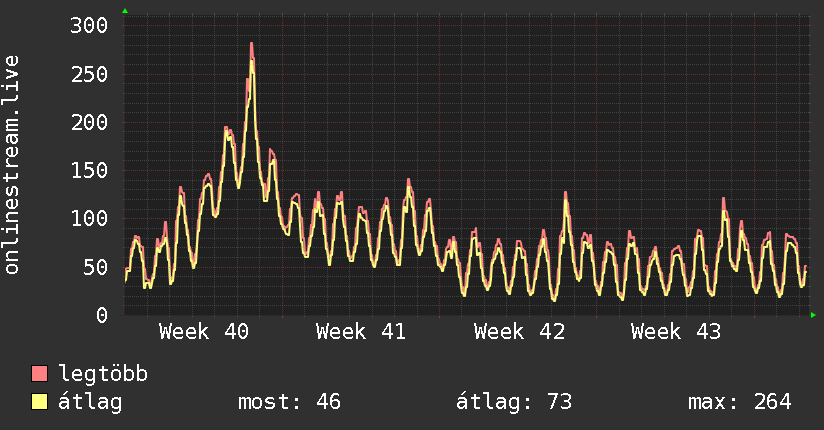
Task: Click the 100 y-axis value
Action: pyautogui.click(x=89, y=219)
